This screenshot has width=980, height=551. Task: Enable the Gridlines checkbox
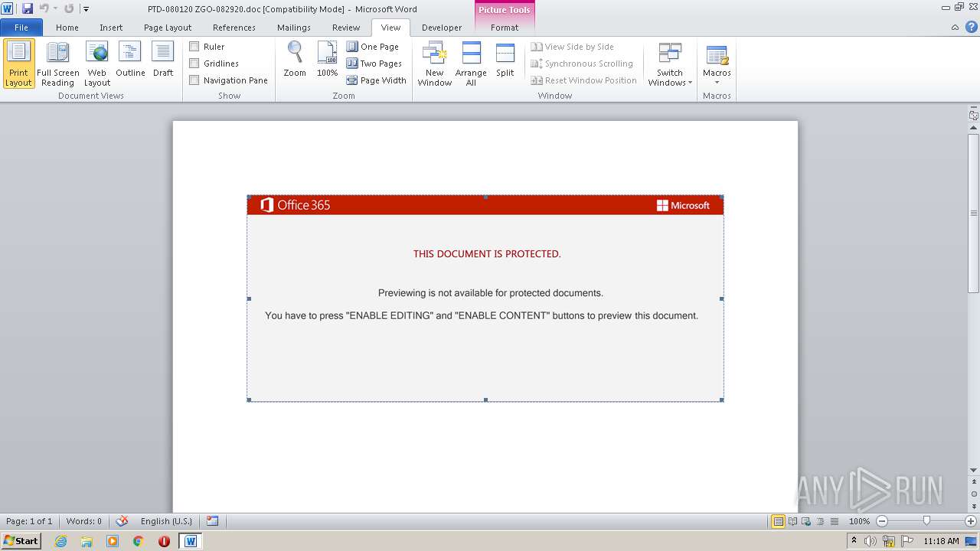click(194, 64)
